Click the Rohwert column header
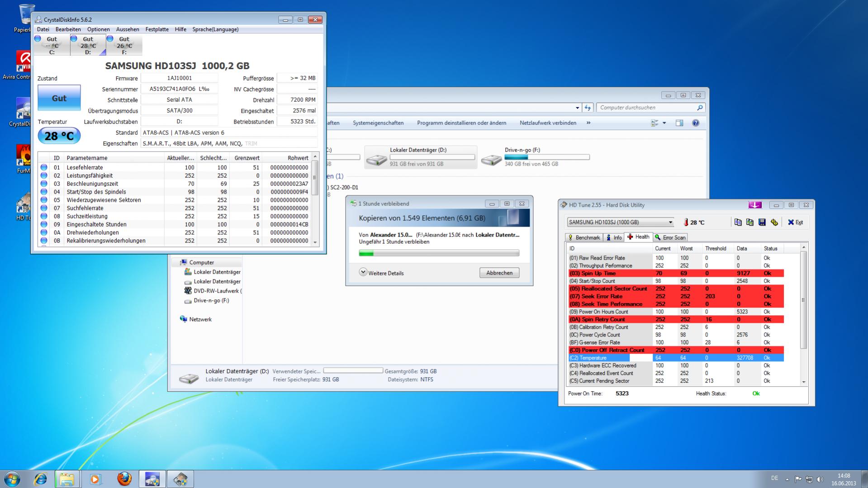Viewport: 868px width, 488px height. coord(286,158)
